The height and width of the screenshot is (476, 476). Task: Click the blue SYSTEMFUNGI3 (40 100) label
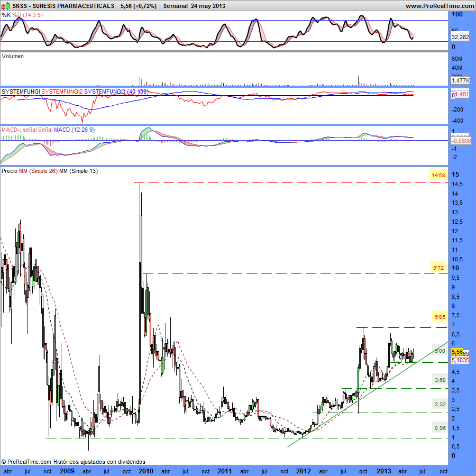116,91
